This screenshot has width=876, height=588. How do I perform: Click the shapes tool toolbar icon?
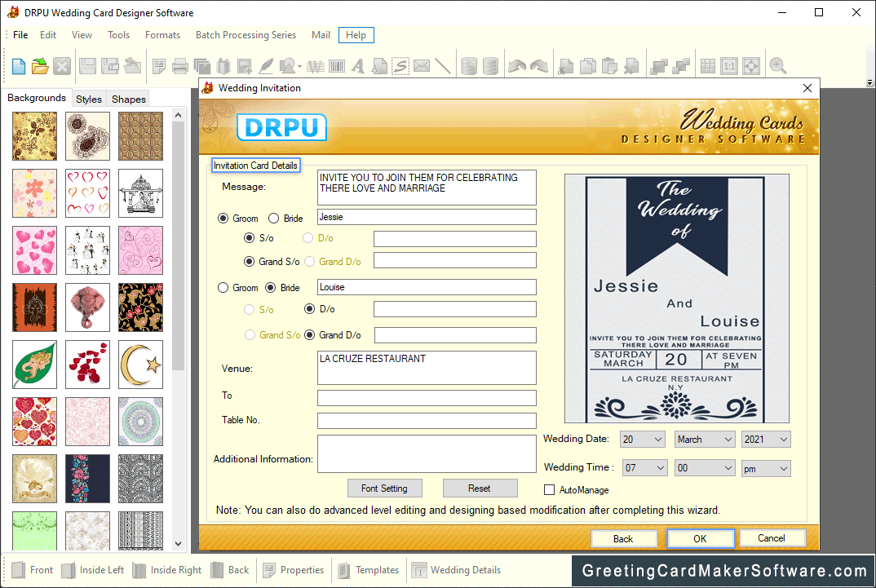point(289,66)
